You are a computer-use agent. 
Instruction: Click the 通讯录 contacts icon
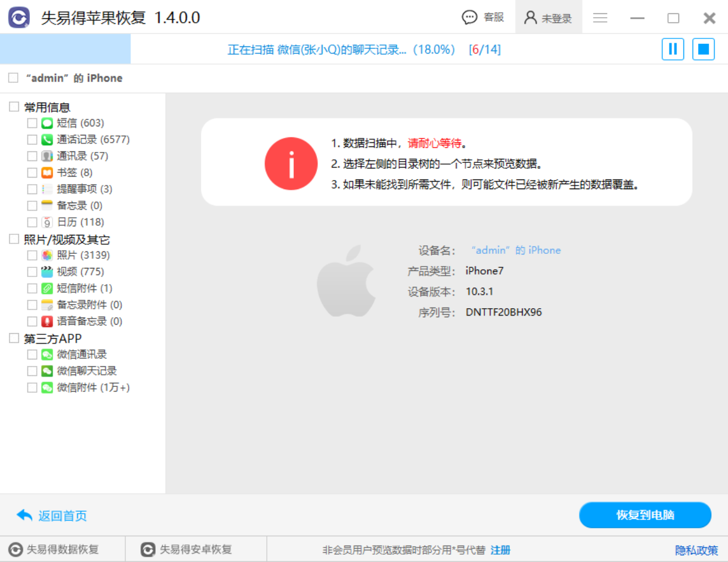(47, 156)
